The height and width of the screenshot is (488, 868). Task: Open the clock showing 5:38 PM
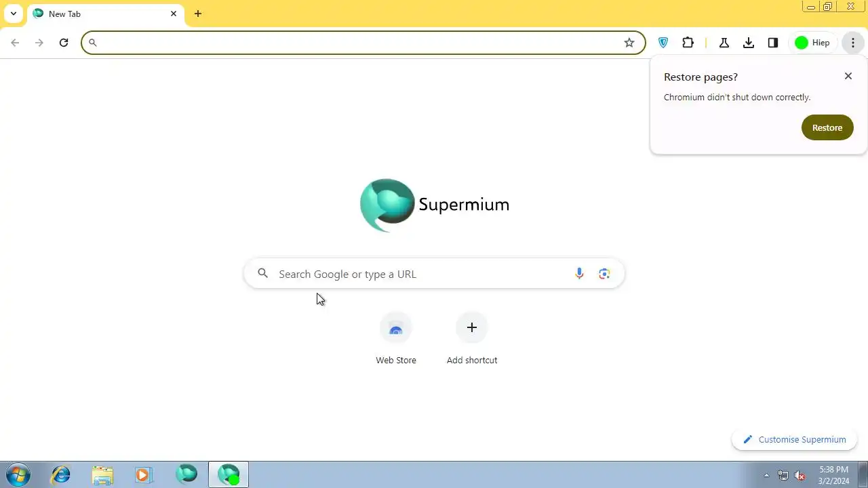tap(833, 474)
